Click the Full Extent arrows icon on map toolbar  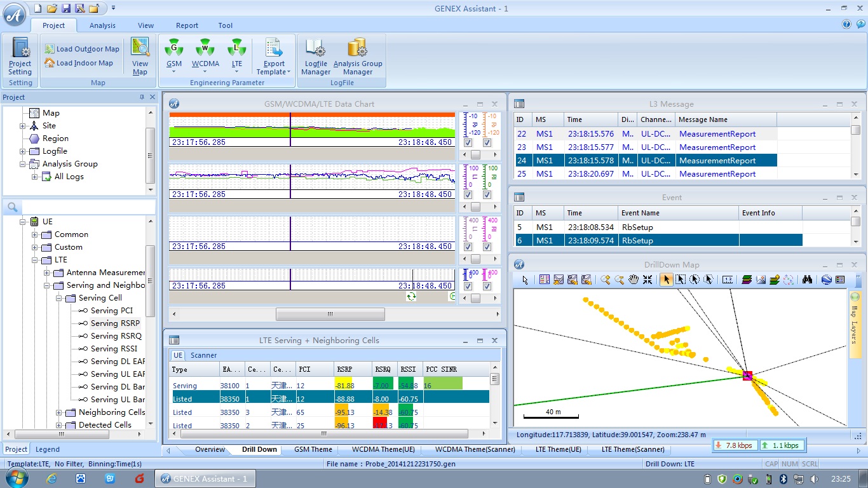coord(648,280)
